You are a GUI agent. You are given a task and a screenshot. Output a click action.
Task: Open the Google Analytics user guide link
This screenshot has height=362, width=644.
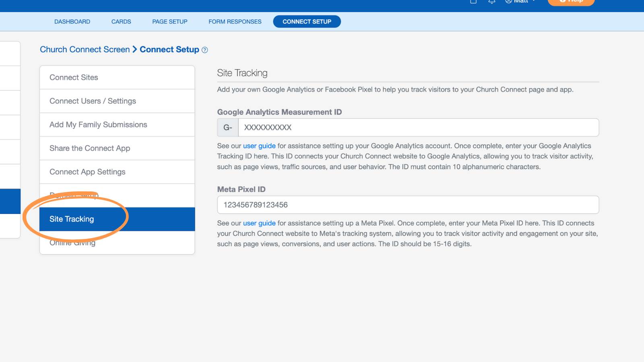click(x=259, y=146)
